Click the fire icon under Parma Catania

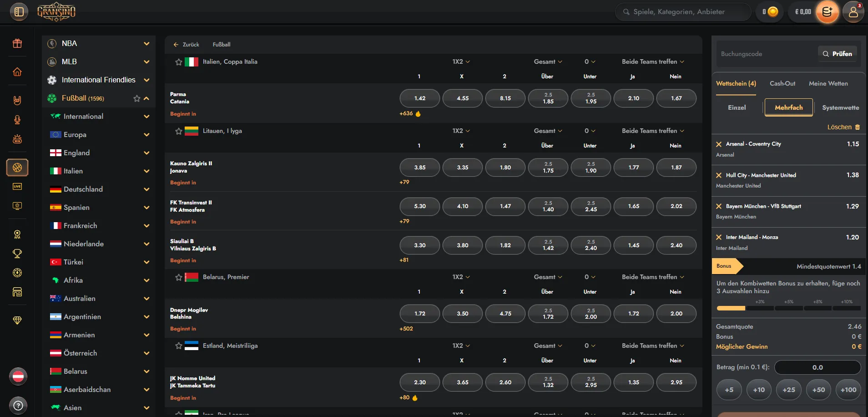pyautogui.click(x=418, y=114)
